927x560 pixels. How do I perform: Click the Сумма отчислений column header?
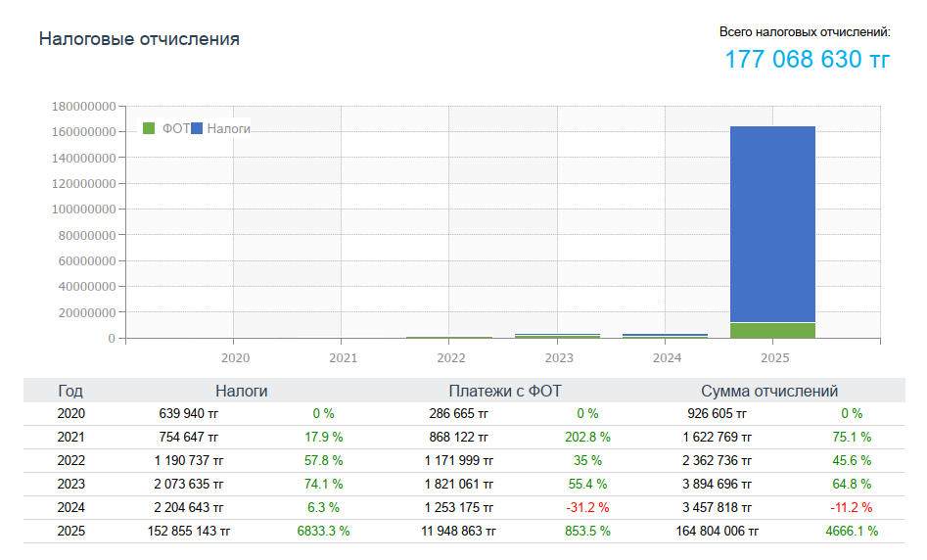pyautogui.click(x=768, y=391)
